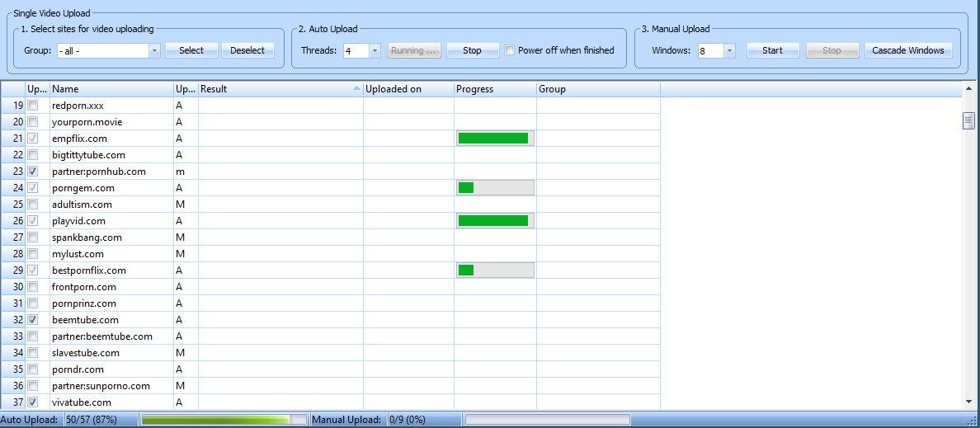Select row number 30 header
Image resolution: width=980 pixels, height=428 pixels.
click(12, 288)
